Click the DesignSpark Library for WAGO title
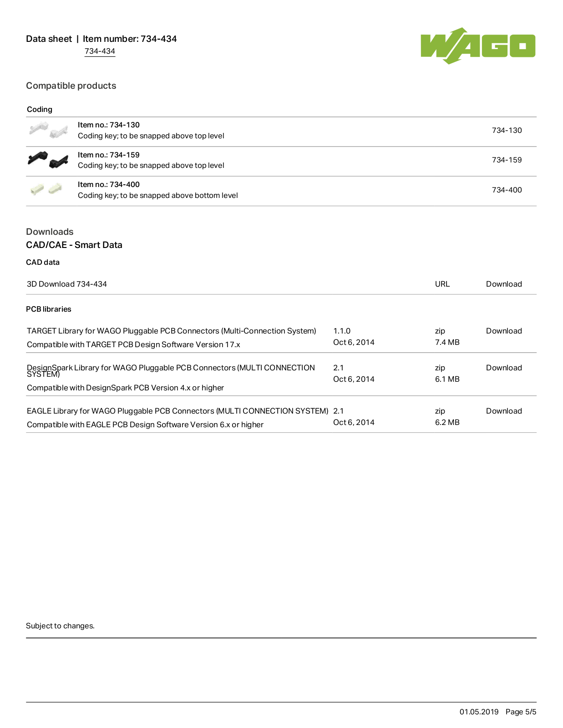Viewport: 563px width, 728px height. 171,370
